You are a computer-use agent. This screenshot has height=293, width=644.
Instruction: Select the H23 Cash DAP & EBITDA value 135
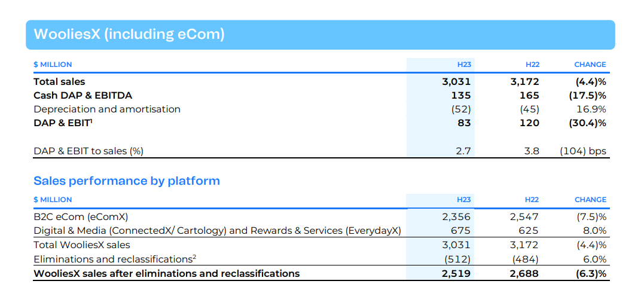pos(462,95)
